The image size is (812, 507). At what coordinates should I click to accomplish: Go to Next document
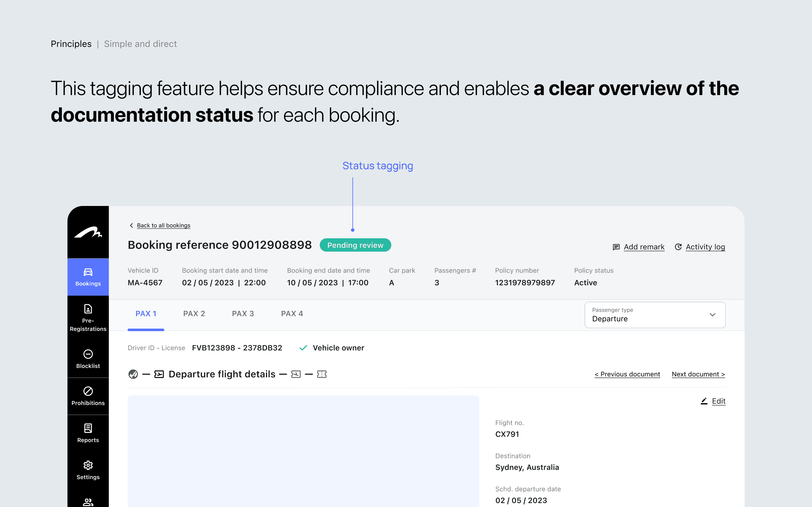coord(698,374)
